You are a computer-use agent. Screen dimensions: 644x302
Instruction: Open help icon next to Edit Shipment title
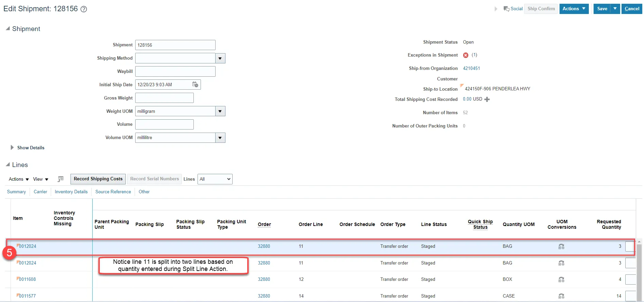tap(84, 9)
